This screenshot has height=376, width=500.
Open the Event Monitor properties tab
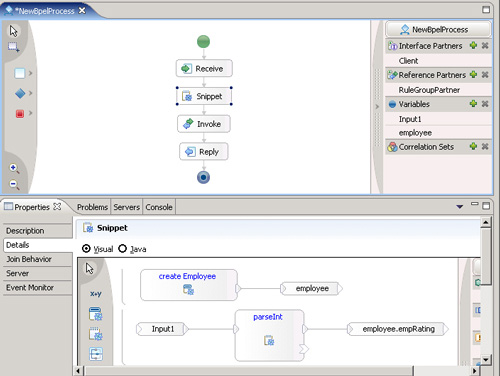pos(37,287)
